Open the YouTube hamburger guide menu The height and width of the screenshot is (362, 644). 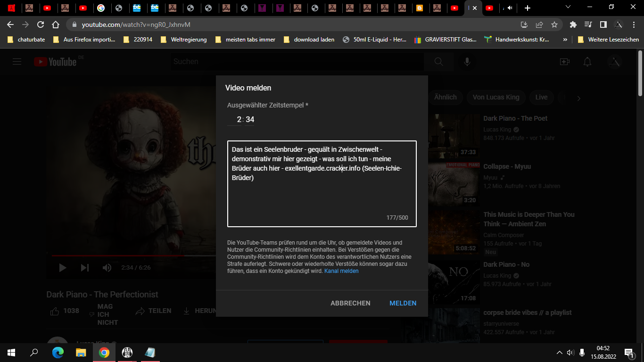click(x=17, y=62)
